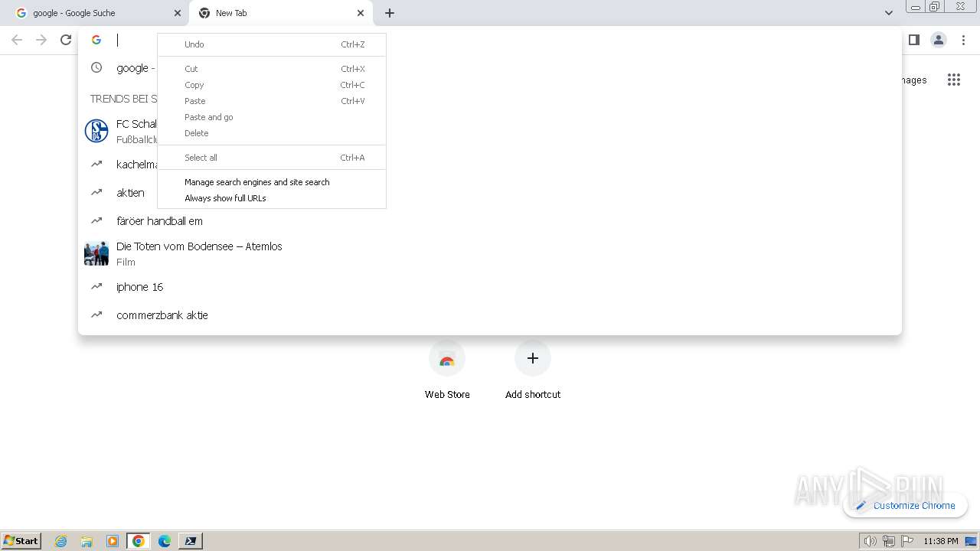Open the Action Center flag icon
This screenshot has height=551, width=980.
click(x=907, y=541)
